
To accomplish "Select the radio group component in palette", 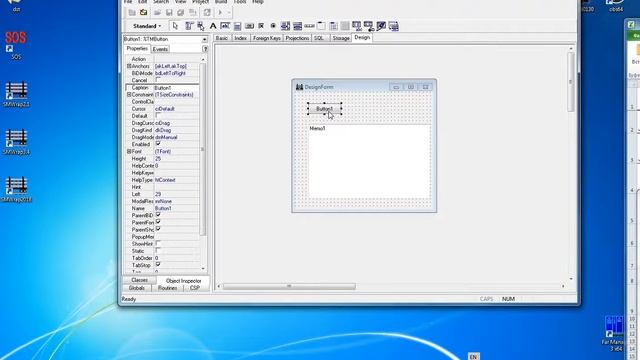I will coord(333,26).
